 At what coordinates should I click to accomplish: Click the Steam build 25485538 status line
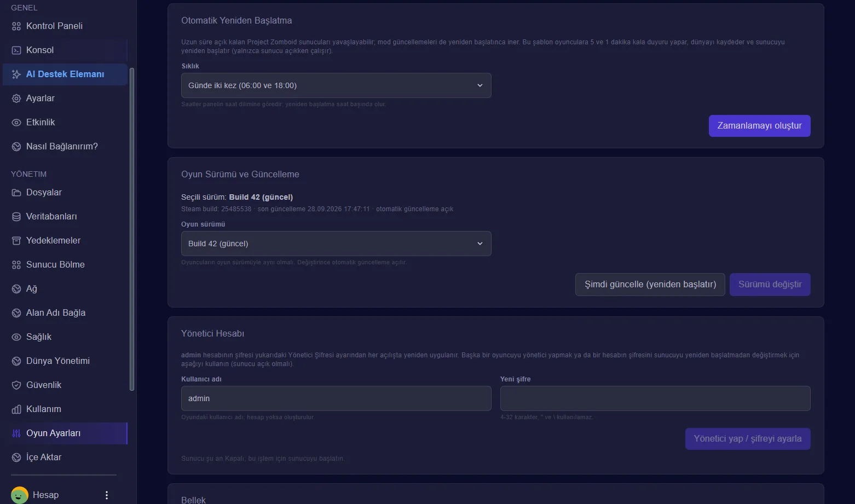[317, 209]
